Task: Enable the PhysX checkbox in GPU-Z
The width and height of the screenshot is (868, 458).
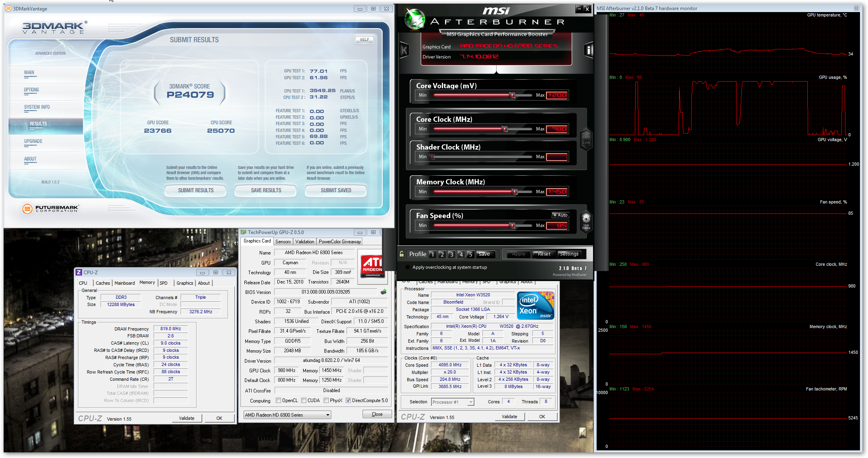Action: [326, 400]
